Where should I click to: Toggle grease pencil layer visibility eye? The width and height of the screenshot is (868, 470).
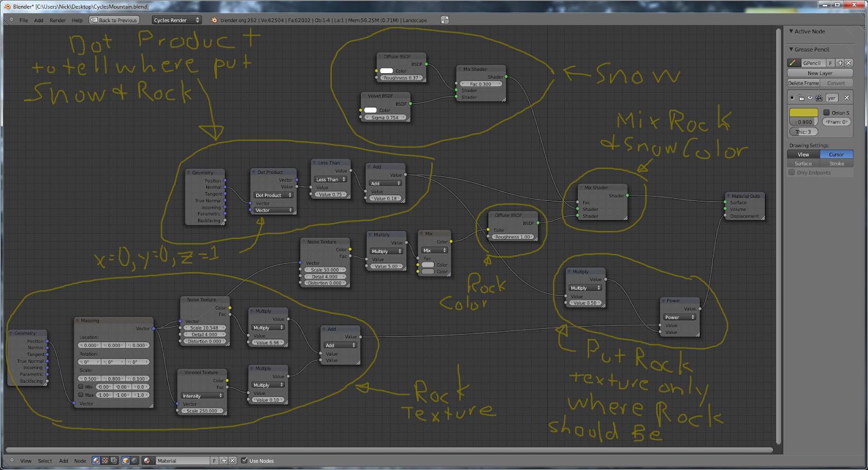810,98
